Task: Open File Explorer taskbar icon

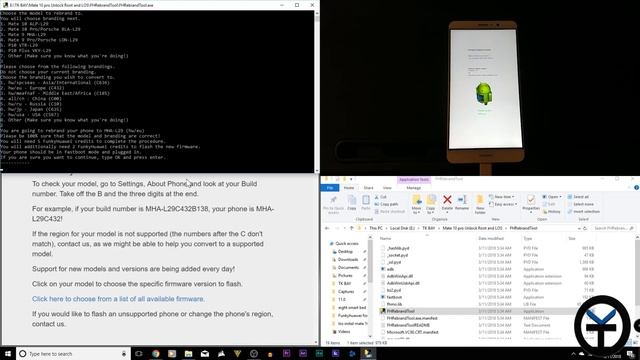Action: tap(188, 353)
